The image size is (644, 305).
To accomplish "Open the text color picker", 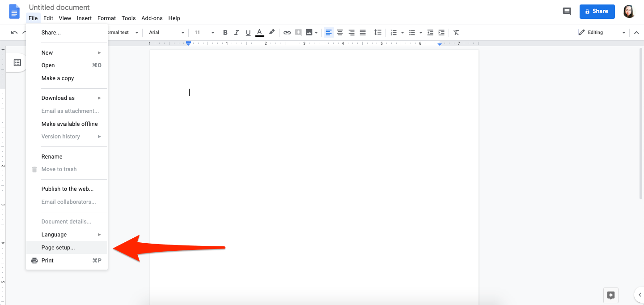I will click(260, 33).
